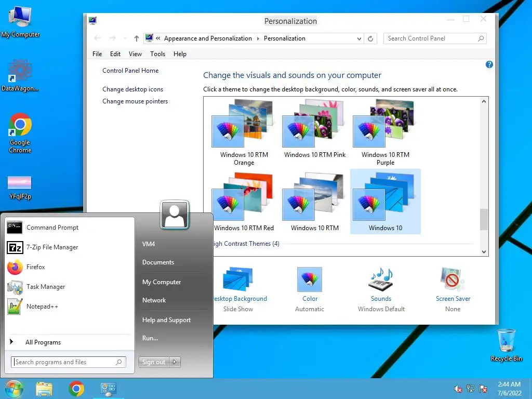532x399 pixels.
Task: Click Change desktop icons link
Action: click(132, 89)
